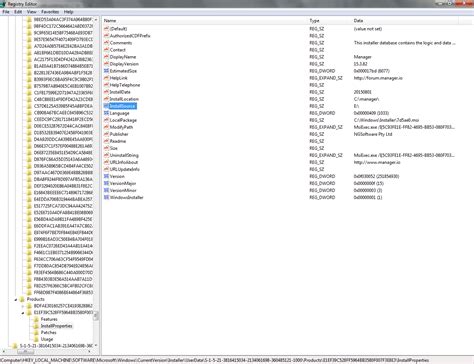The height and width of the screenshot is (364, 474).
Task: Open the File menu
Action: click(6, 12)
